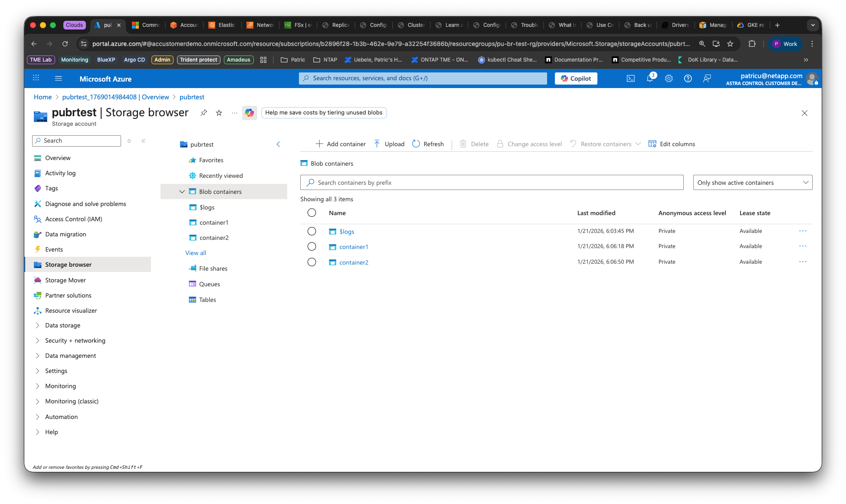Focus the global Search resources, services, and docs box
Screen dimensions: 846x504
pyautogui.click(x=423, y=79)
